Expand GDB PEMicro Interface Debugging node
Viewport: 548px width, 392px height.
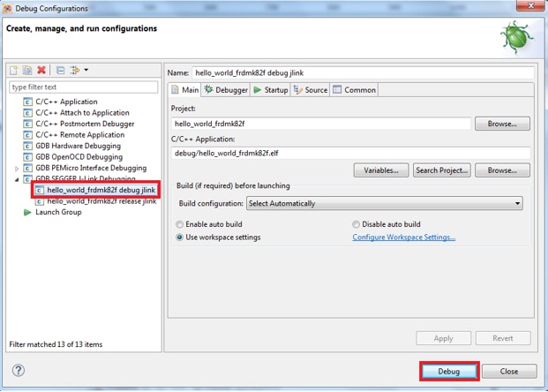17,168
